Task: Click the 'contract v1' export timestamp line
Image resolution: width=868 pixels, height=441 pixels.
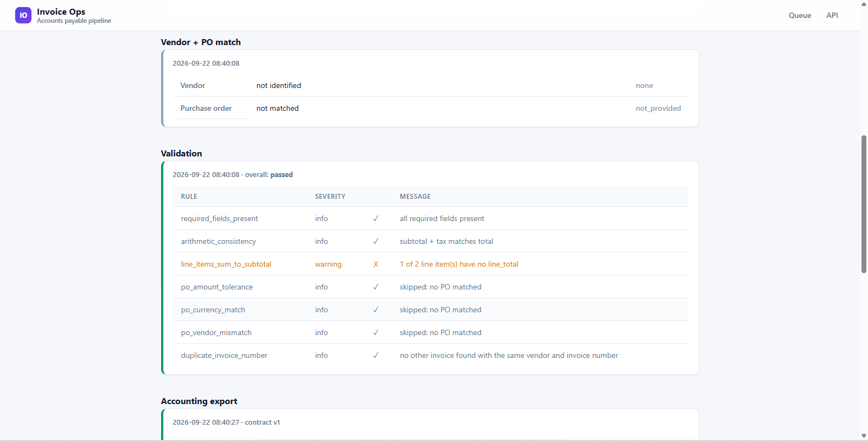Action: coord(226,422)
